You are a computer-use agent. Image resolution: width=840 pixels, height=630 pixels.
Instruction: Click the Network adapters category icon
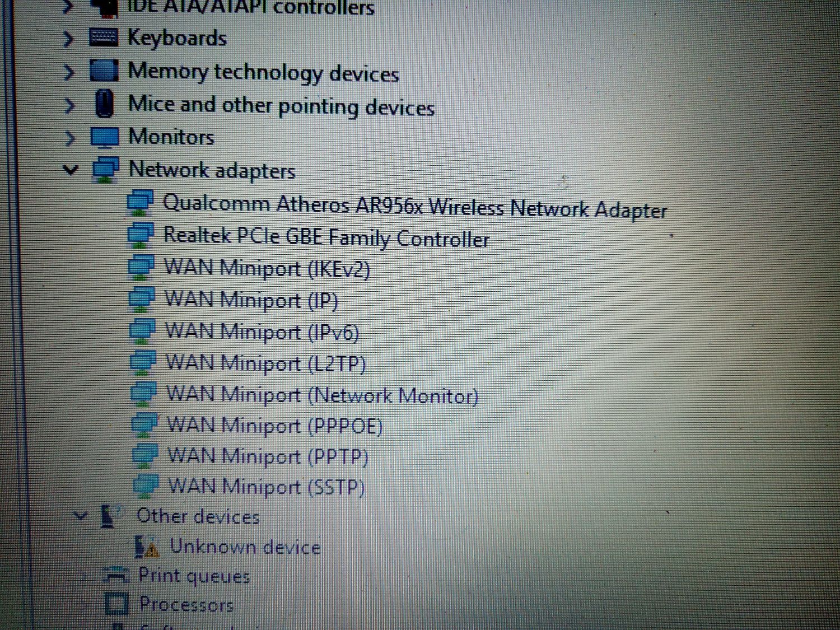[x=106, y=170]
